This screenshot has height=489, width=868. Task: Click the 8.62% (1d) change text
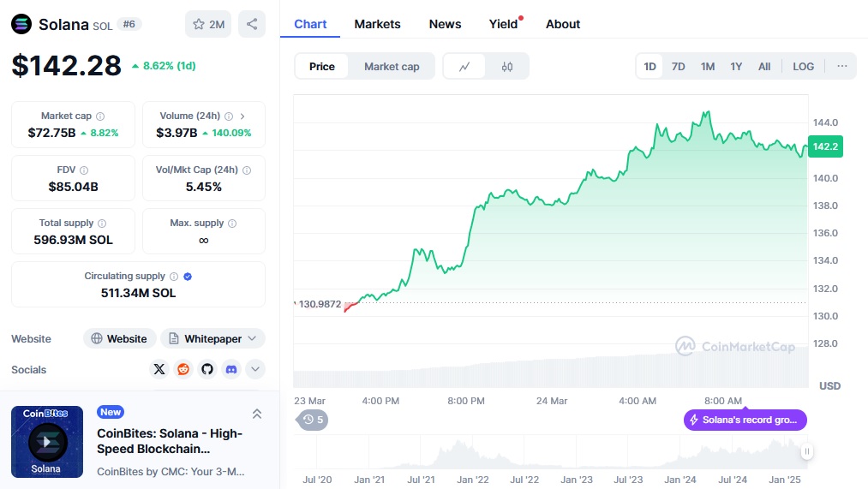(164, 66)
